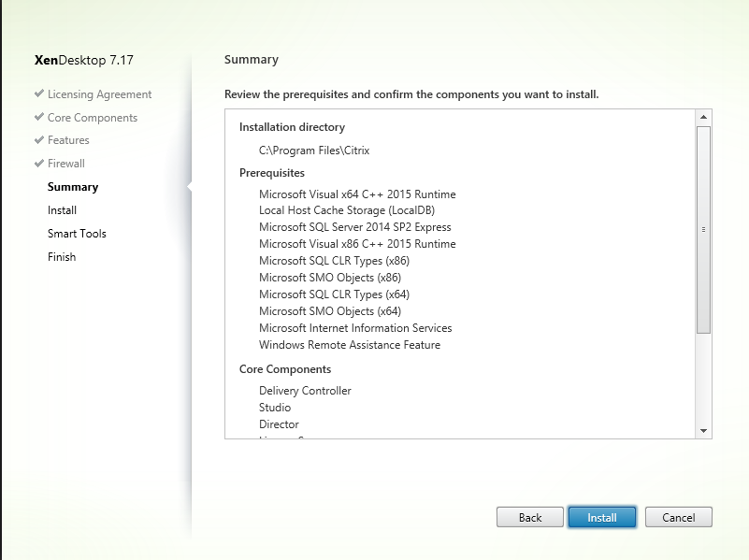Select the Firewall wizard step
749x560 pixels.
65,164
